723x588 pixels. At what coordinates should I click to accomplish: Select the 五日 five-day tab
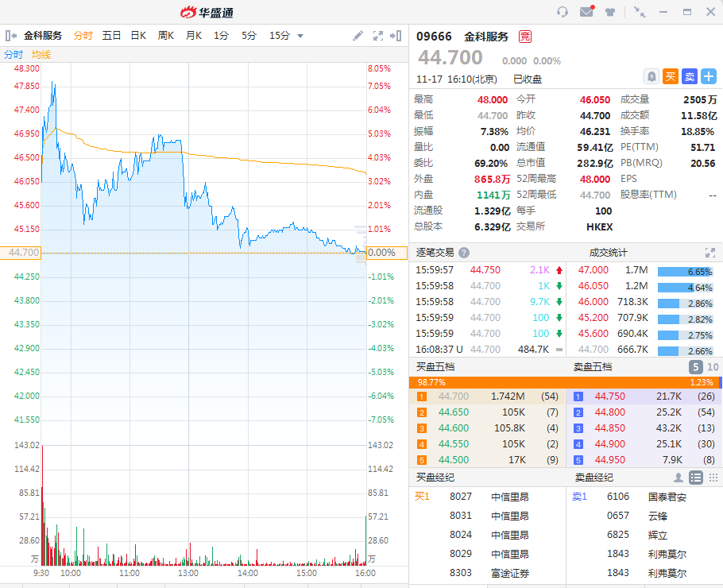[x=111, y=36]
